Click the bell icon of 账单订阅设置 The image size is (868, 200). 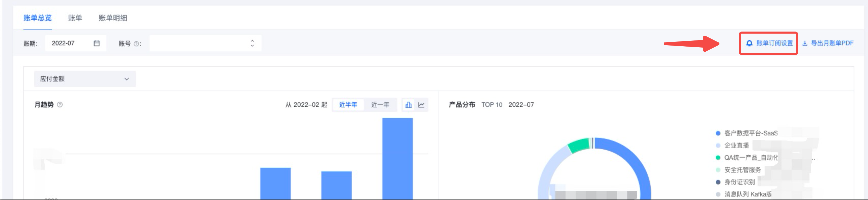[749, 43]
